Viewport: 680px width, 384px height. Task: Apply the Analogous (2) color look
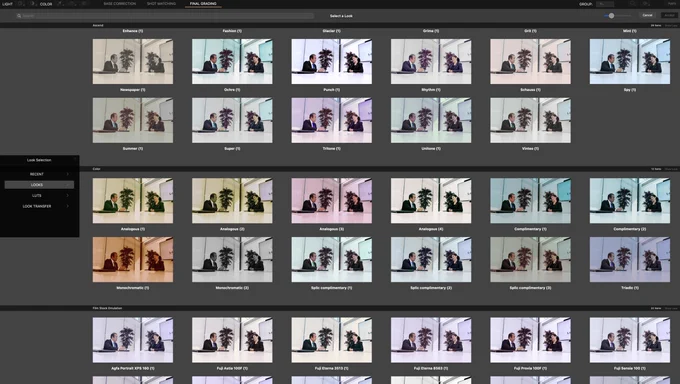click(232, 200)
